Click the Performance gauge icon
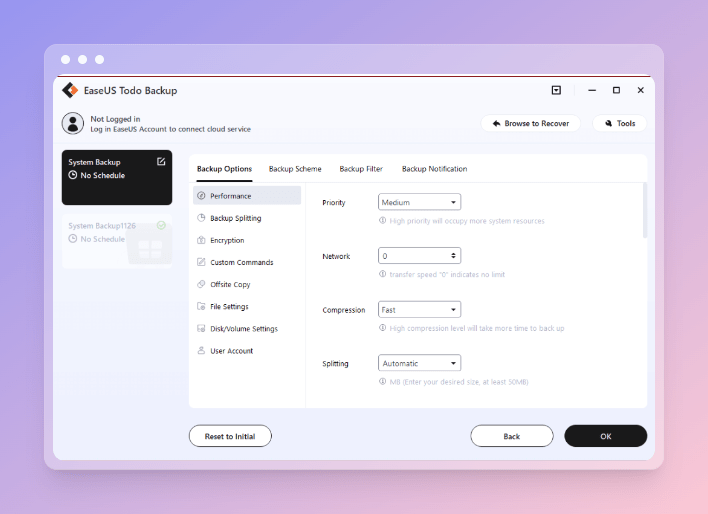The image size is (708, 514). (x=201, y=196)
